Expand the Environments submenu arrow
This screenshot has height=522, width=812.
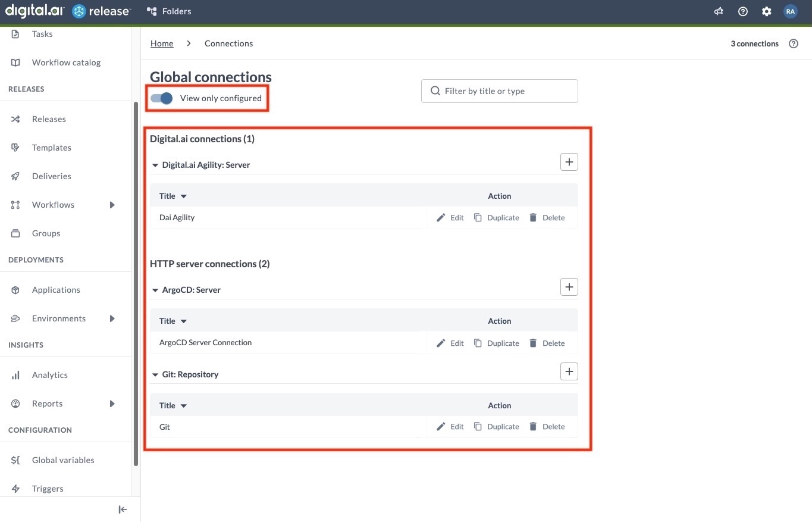112,318
